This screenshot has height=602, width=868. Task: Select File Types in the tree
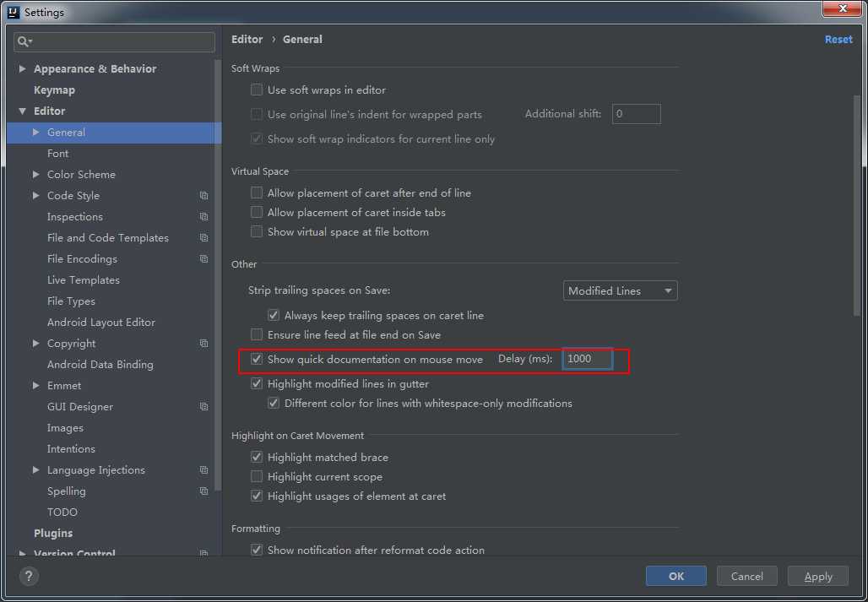(72, 301)
